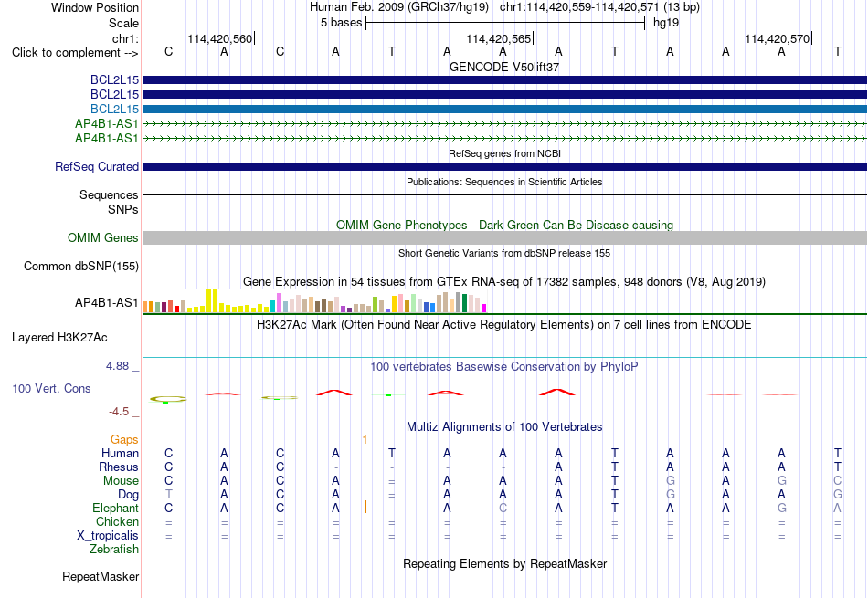Click the RefSeq Curated dark blue bar
868x598 pixels.
click(505, 166)
